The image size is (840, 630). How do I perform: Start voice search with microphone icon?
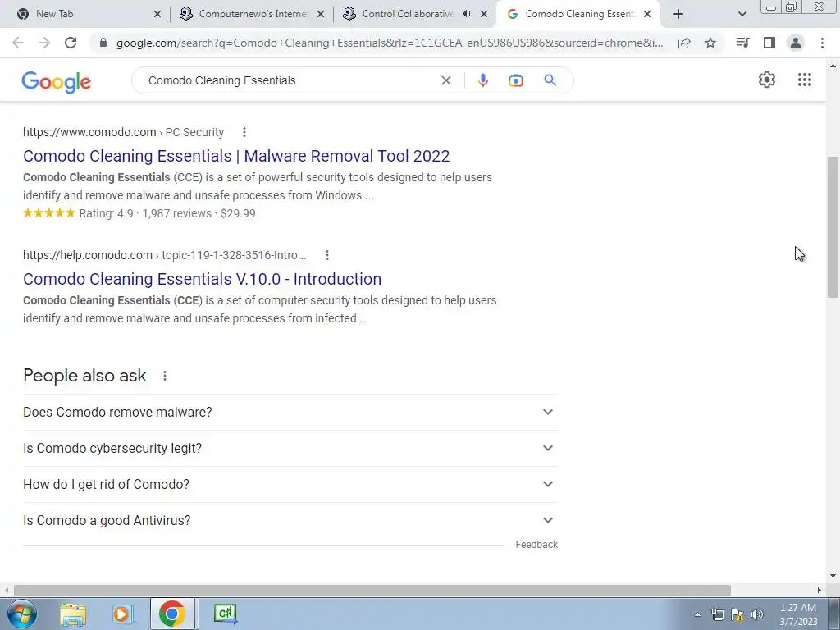[x=482, y=80]
